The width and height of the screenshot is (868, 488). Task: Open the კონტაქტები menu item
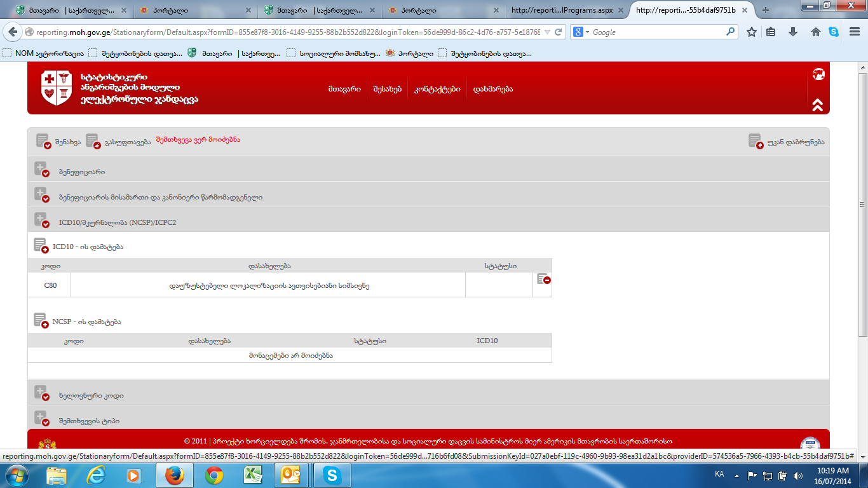tap(437, 89)
